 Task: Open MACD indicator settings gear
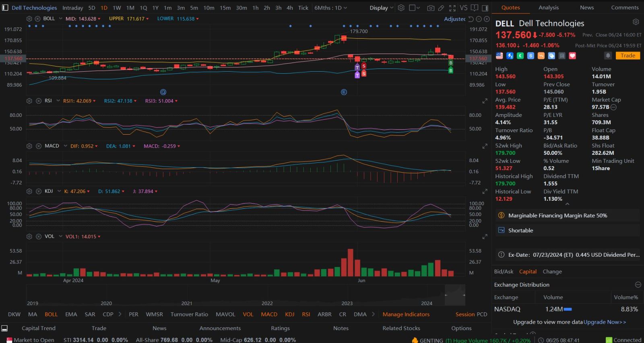tap(29, 146)
